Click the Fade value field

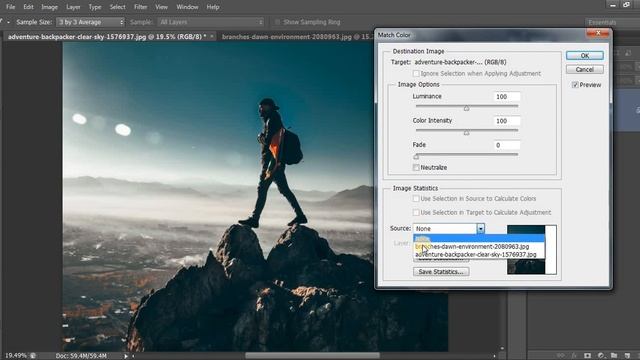507,145
